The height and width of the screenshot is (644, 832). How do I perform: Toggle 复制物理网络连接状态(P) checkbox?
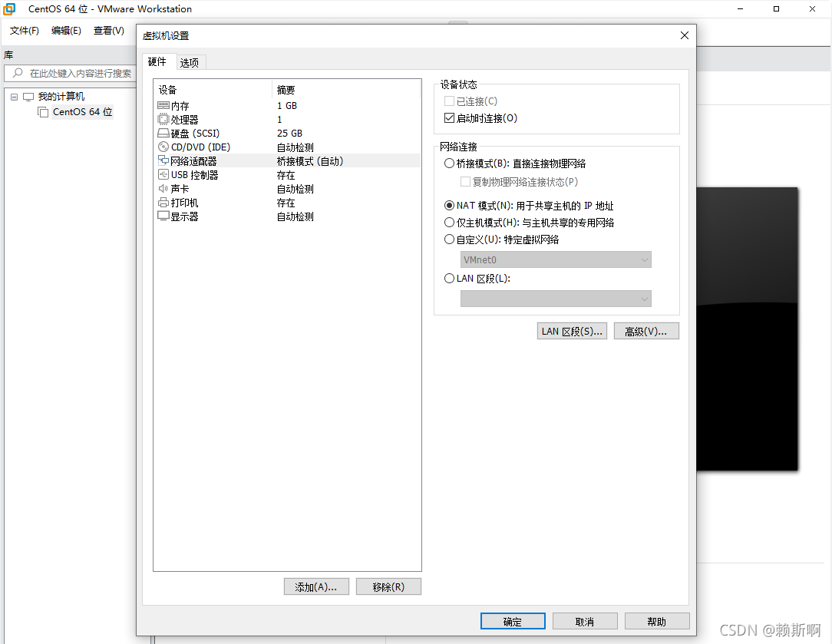click(465, 181)
